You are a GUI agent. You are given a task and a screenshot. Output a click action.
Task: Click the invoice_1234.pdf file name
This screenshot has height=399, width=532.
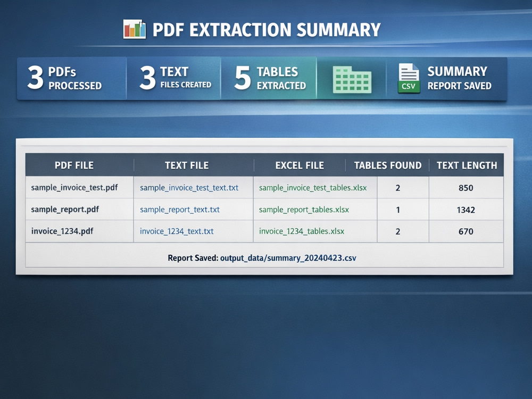pos(62,231)
